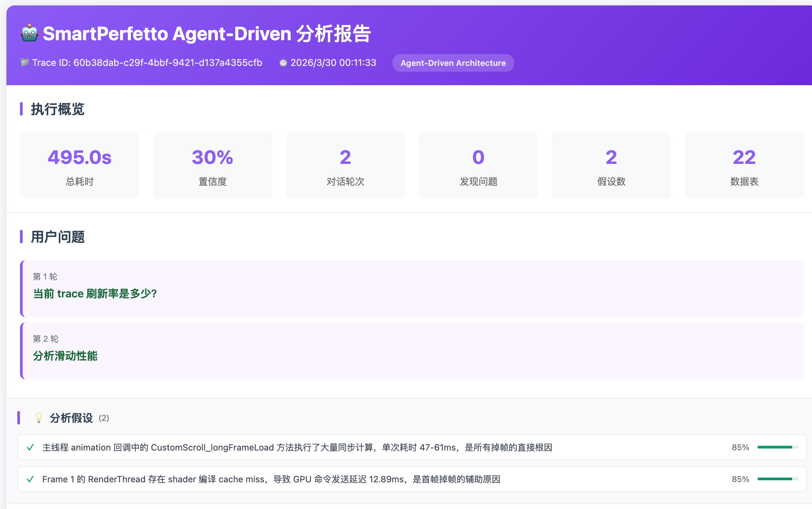Select the 495.0s 总耗时 stat card

pos(79,165)
